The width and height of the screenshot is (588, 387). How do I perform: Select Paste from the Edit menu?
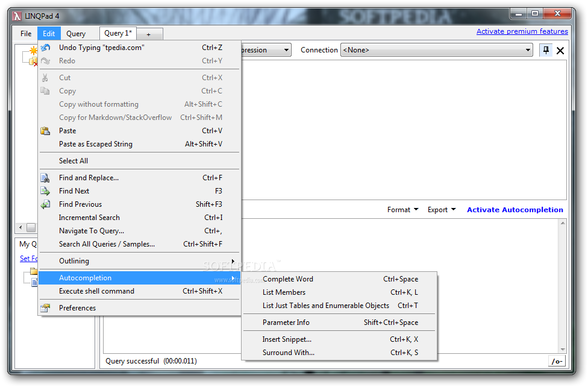pyautogui.click(x=140, y=131)
